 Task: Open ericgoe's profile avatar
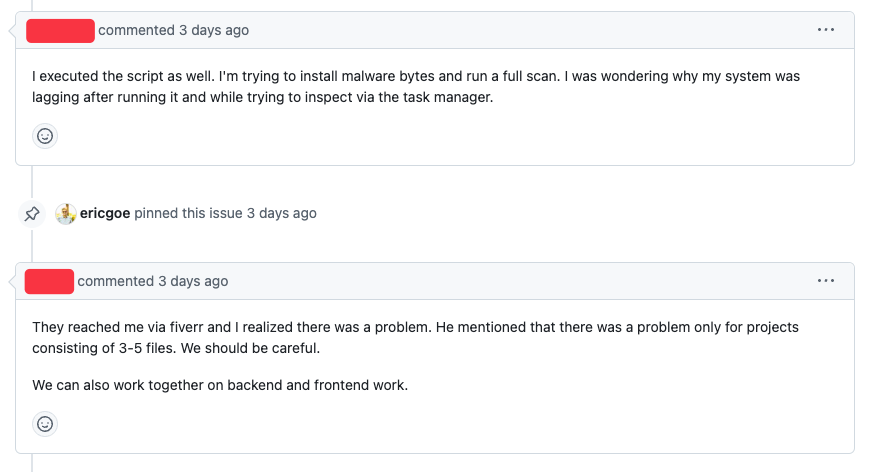(x=66, y=213)
